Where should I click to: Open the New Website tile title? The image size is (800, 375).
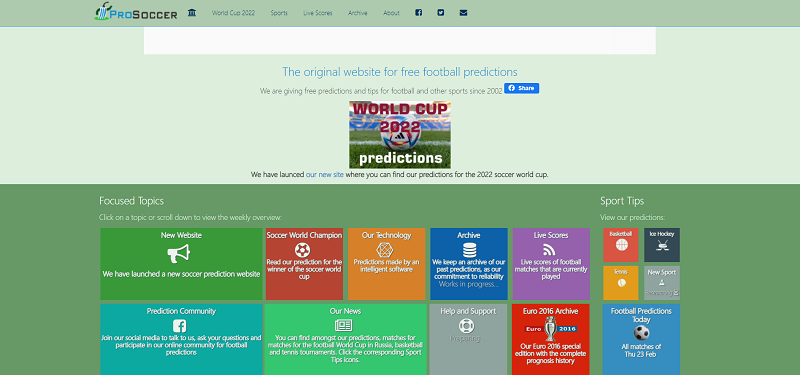(181, 235)
